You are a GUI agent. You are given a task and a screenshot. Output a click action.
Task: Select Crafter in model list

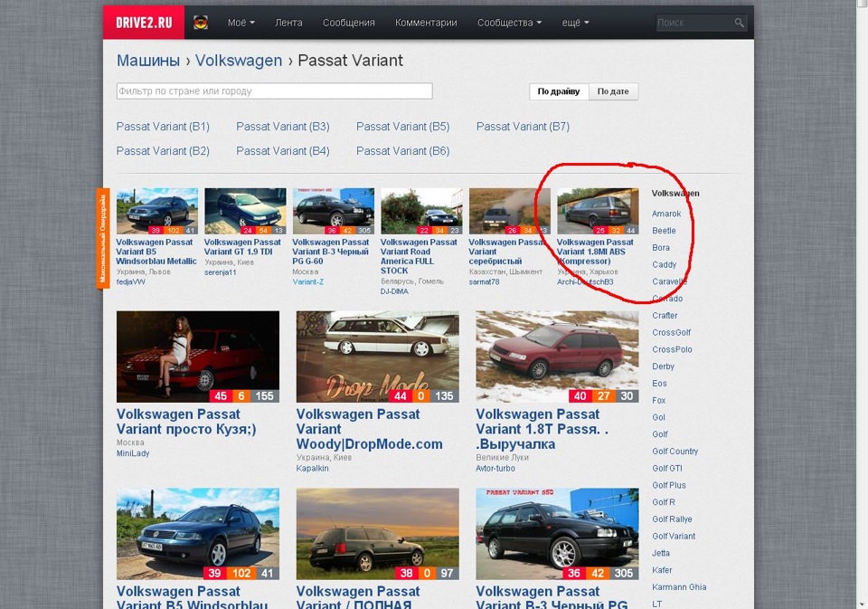[665, 315]
